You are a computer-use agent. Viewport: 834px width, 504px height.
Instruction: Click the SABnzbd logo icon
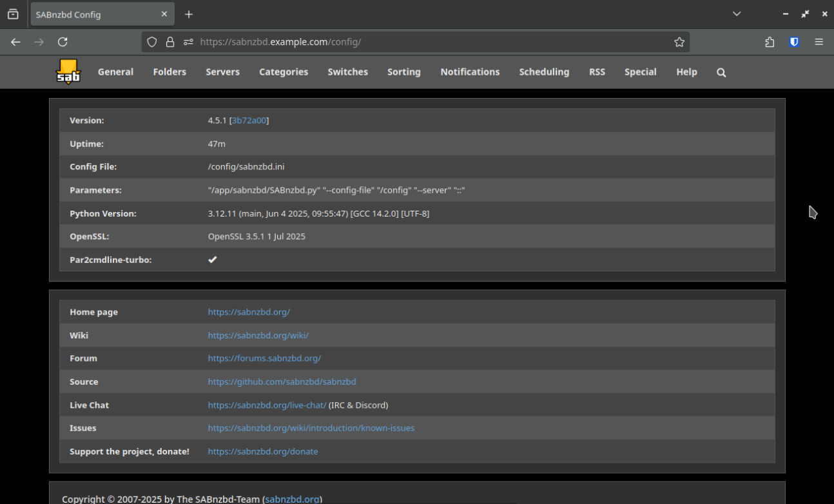click(68, 72)
